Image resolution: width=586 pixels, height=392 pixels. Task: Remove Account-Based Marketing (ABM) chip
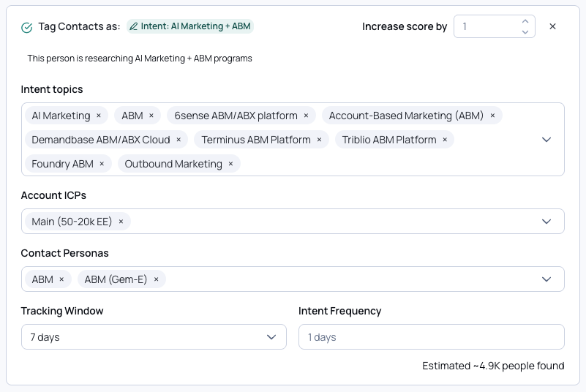tap(492, 116)
